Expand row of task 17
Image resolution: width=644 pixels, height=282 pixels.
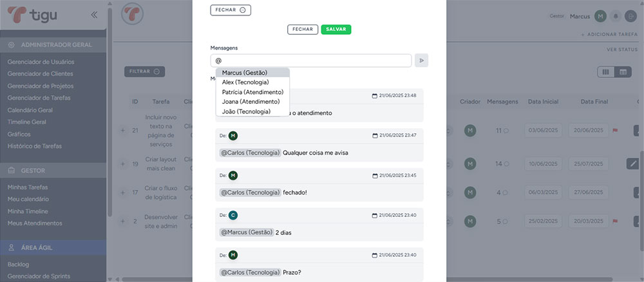click(122, 192)
